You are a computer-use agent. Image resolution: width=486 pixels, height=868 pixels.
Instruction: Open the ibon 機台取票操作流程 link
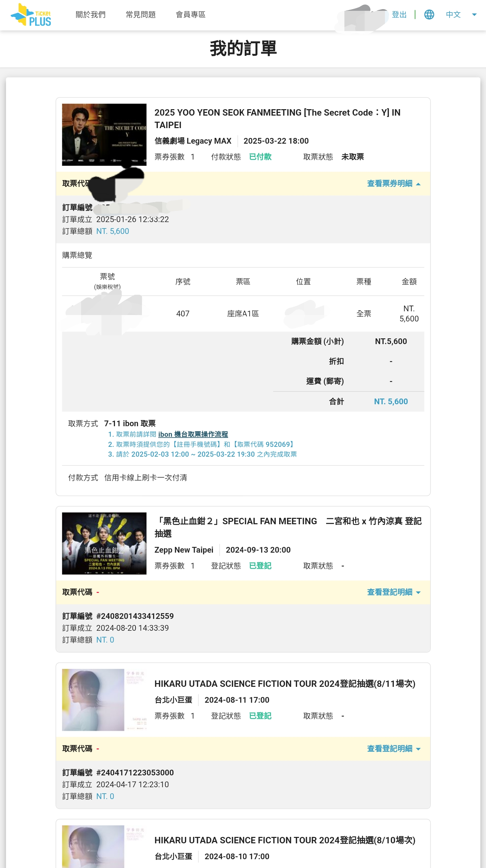coord(193,434)
